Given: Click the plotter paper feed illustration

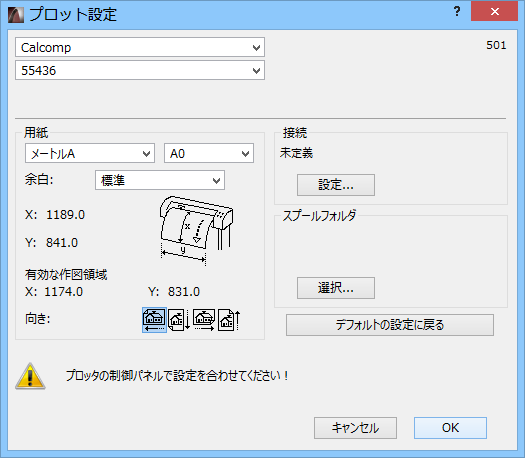Looking at the screenshot, I should coord(196,231).
